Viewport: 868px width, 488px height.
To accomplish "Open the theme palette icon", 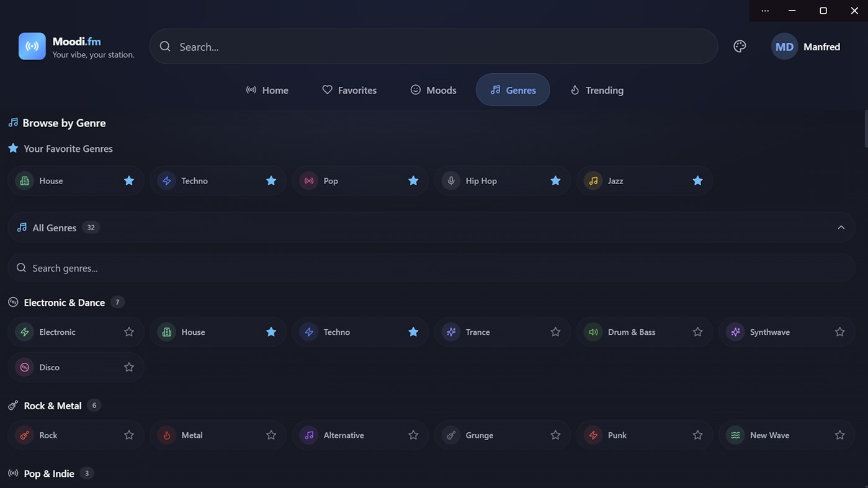I will (740, 47).
